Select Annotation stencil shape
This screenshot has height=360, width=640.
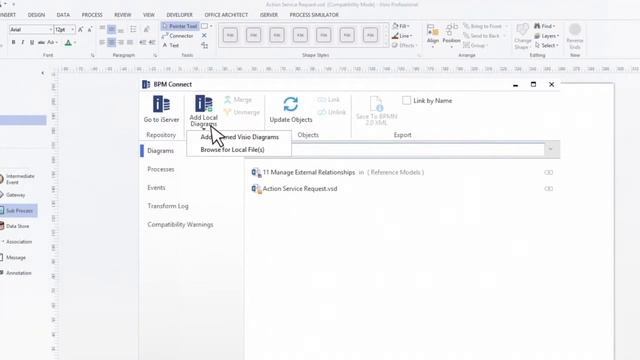[x=16, y=273]
